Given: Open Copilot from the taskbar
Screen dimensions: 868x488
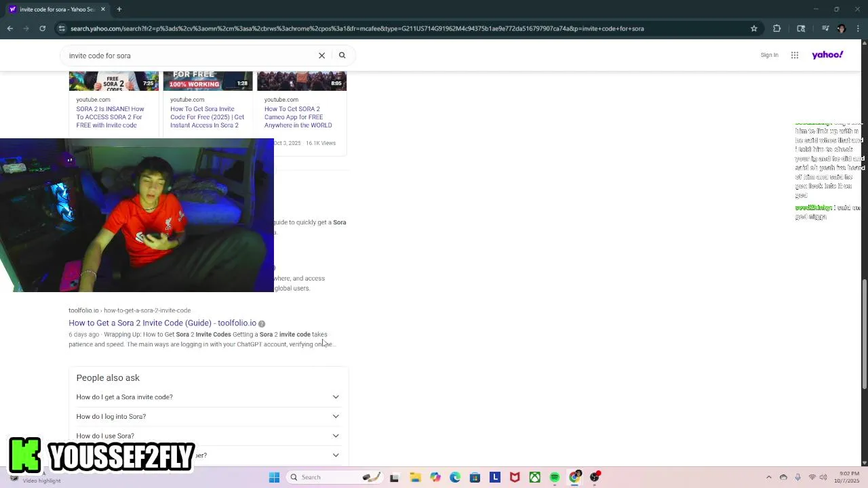Looking at the screenshot, I should [435, 477].
